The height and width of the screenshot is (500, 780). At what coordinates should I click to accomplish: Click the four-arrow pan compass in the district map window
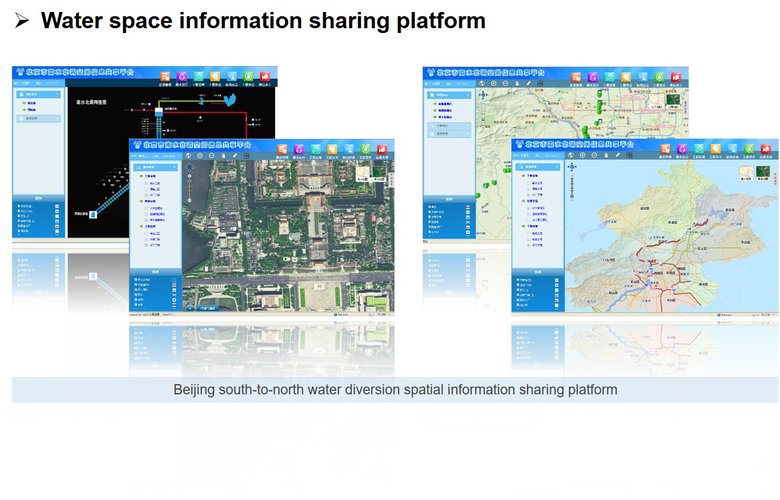(572, 167)
